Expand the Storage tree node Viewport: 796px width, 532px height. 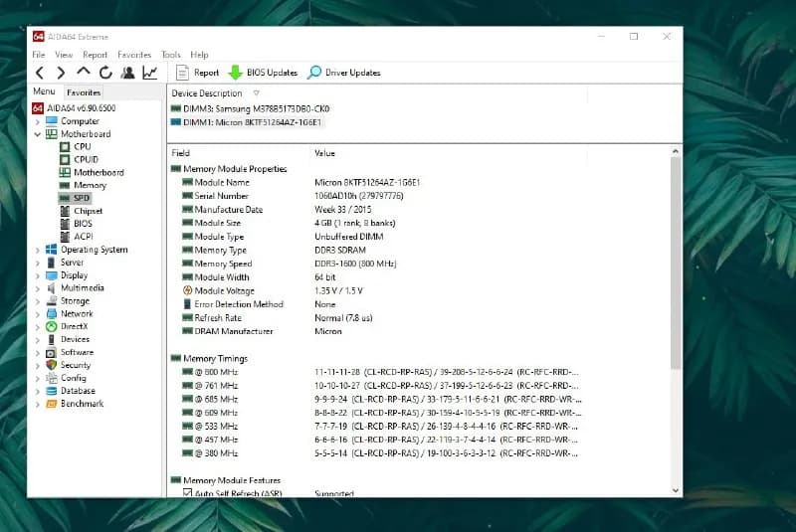coord(37,301)
